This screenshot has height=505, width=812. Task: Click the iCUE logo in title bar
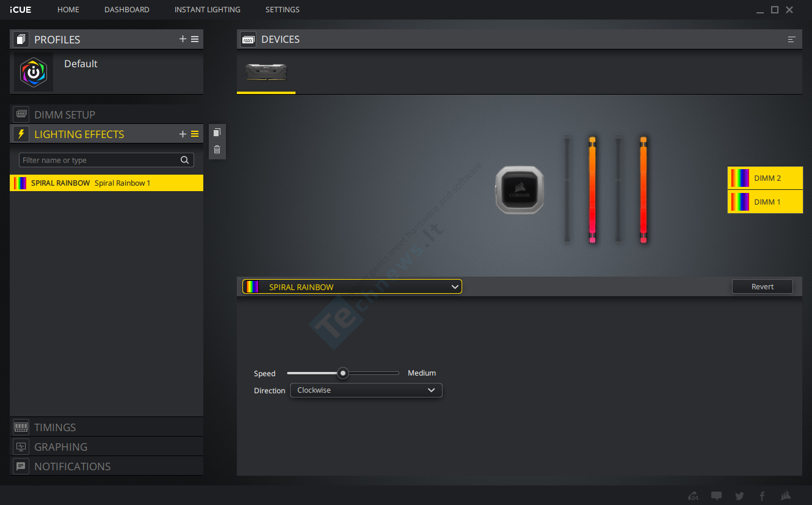click(21, 10)
